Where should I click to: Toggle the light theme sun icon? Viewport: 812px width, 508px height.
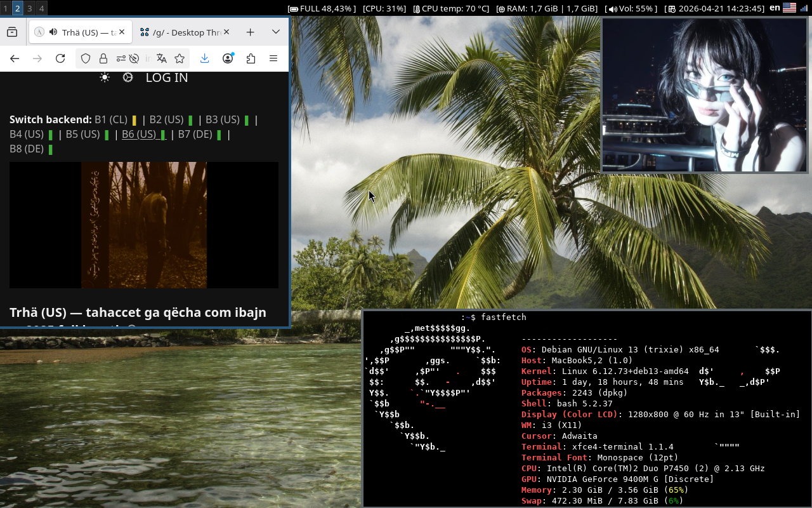[x=105, y=77]
